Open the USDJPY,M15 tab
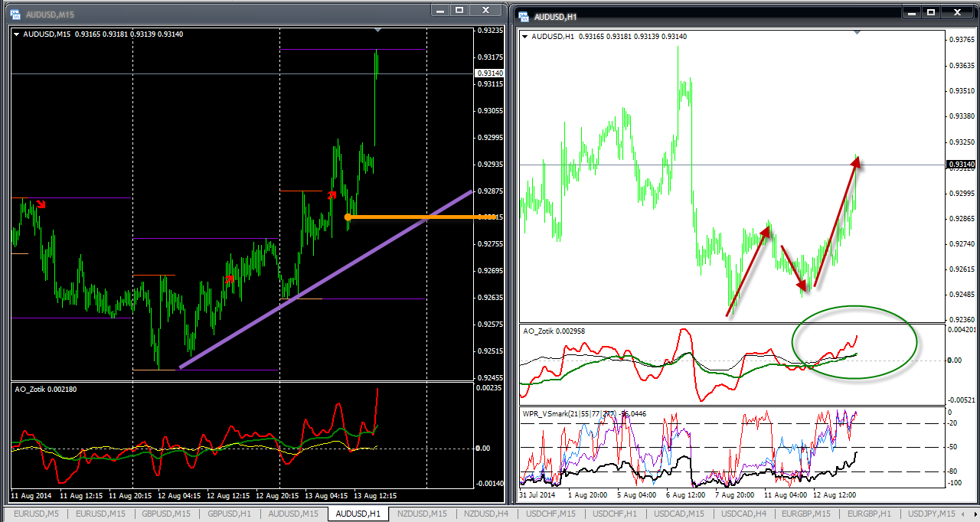The image size is (980, 522). coord(930,514)
